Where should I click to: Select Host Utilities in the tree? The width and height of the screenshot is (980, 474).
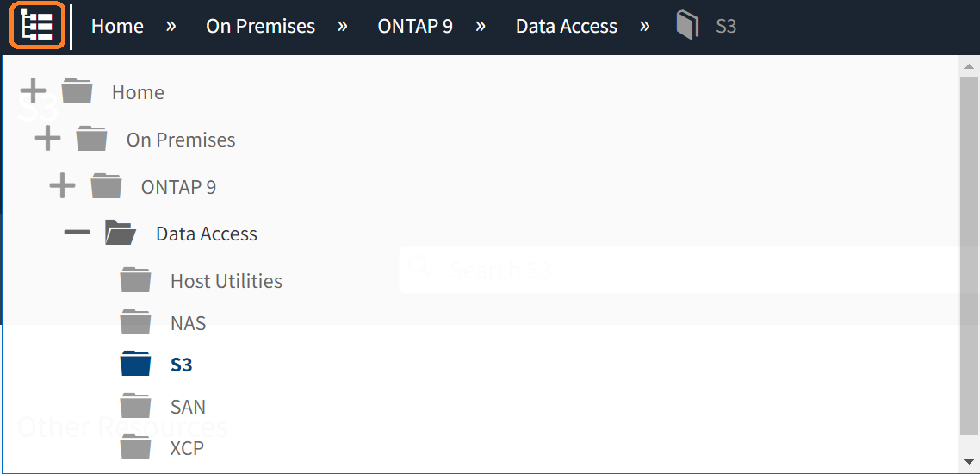226,281
